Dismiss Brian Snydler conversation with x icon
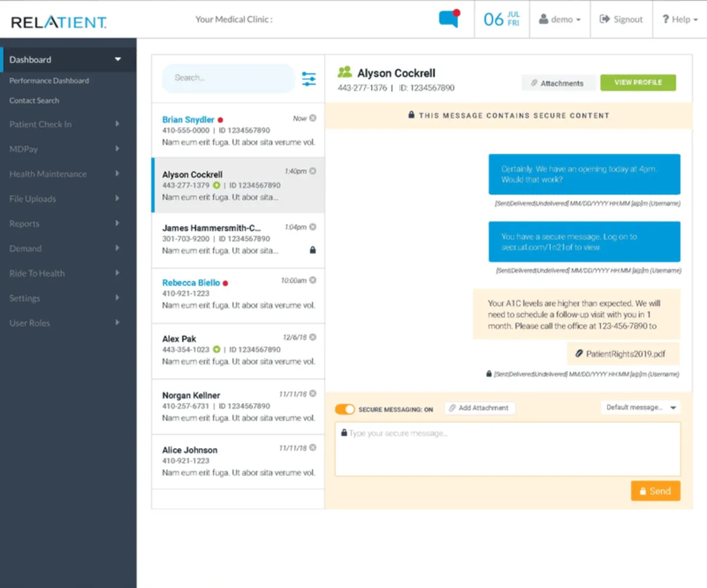 click(313, 118)
